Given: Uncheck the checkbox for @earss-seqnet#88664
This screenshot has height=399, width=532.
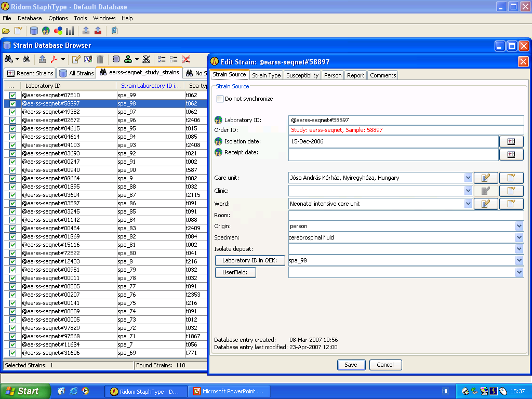Looking at the screenshot, I should 12,178.
